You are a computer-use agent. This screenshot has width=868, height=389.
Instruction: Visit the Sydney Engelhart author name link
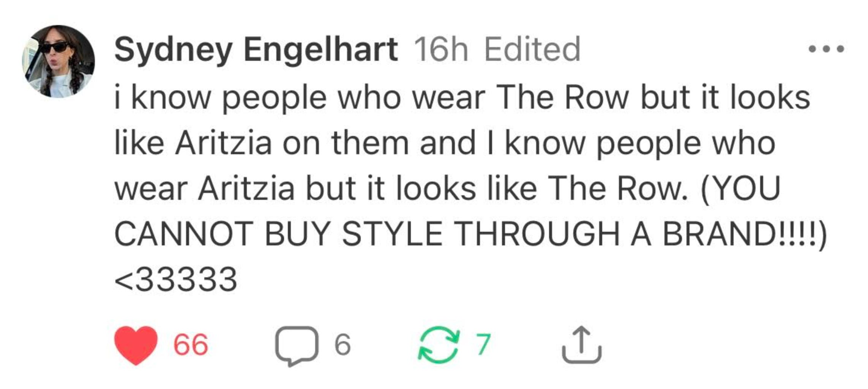pyautogui.click(x=256, y=49)
